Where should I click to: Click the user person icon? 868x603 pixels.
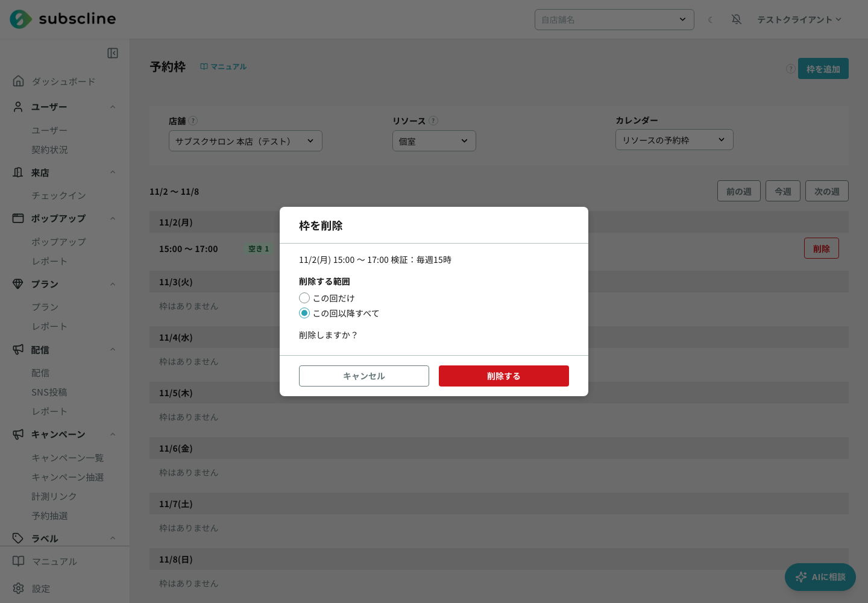[x=19, y=107]
